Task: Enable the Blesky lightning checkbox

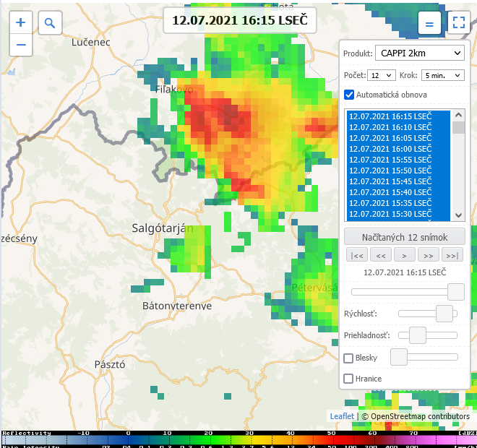Action: [x=348, y=358]
